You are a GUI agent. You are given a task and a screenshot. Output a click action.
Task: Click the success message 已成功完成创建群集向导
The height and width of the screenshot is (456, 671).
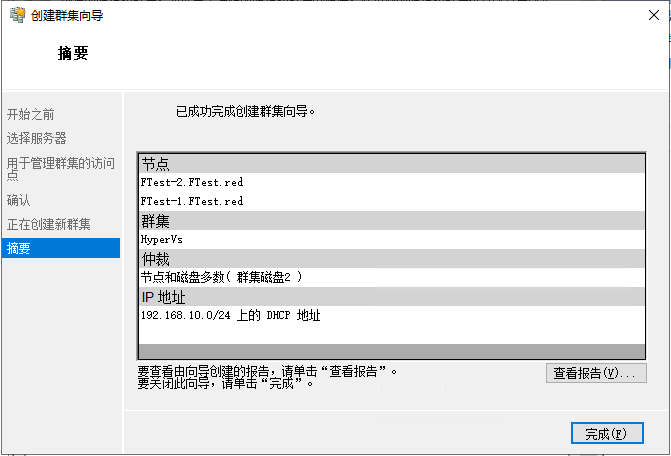tap(246, 112)
